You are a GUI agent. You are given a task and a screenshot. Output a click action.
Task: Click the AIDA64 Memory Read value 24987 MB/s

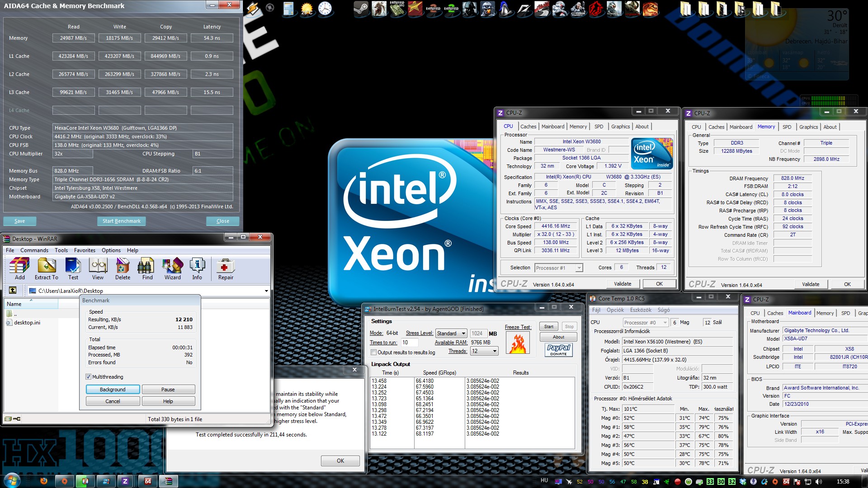tap(73, 38)
